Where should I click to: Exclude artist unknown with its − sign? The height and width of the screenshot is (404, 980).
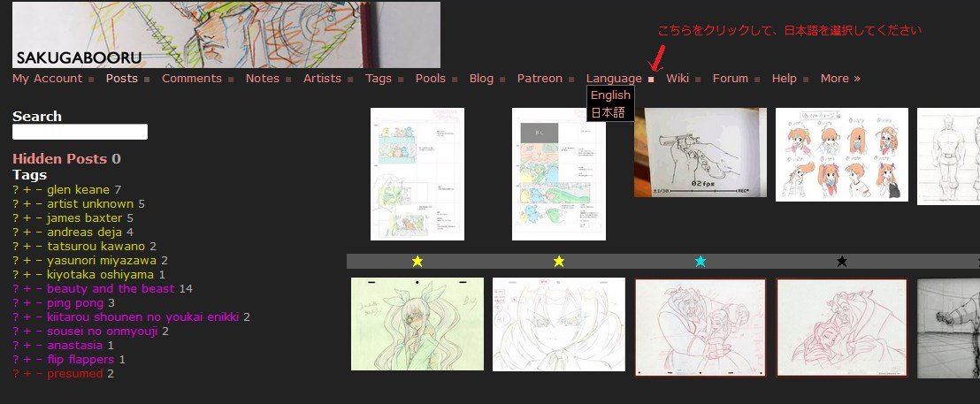(39, 203)
